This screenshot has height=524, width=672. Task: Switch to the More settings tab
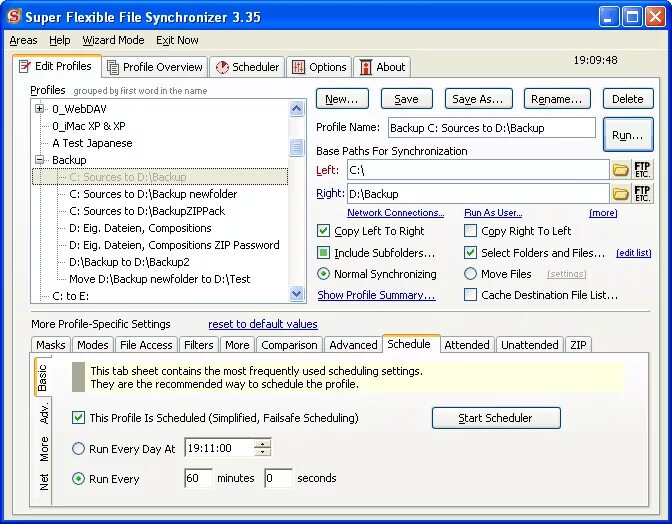coord(237,345)
